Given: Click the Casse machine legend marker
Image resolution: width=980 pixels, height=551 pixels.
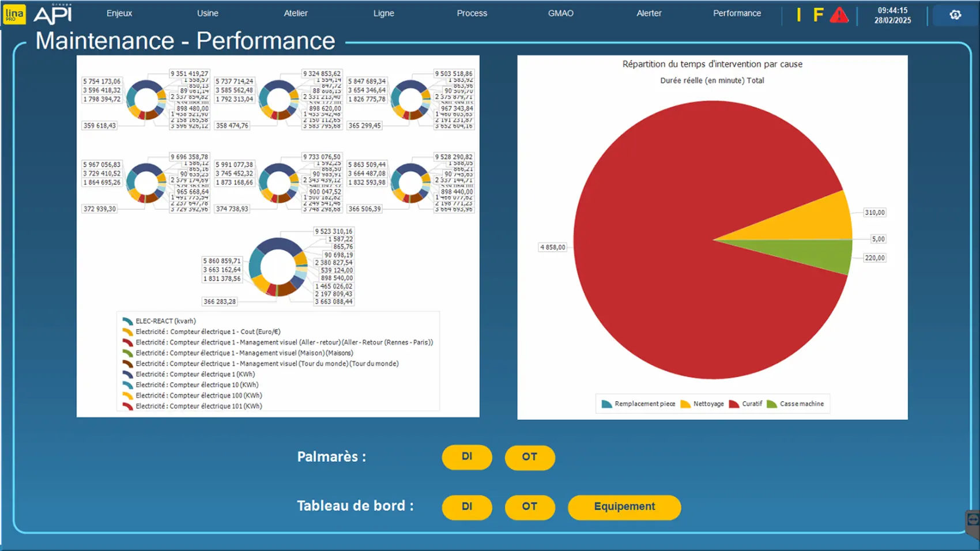Looking at the screenshot, I should (x=772, y=404).
